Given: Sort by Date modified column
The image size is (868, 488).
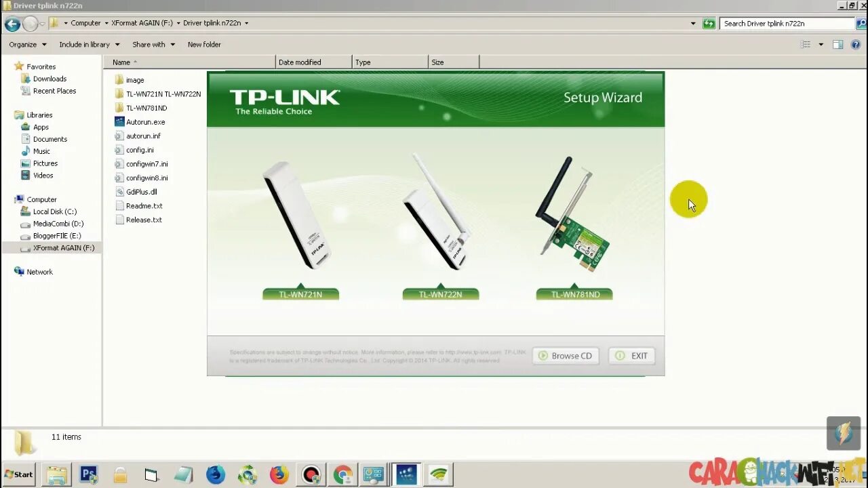Looking at the screenshot, I should pos(314,62).
